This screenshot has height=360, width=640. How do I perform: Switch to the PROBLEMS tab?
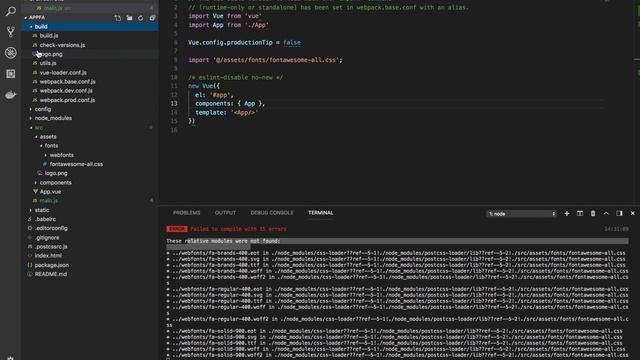pyautogui.click(x=187, y=213)
